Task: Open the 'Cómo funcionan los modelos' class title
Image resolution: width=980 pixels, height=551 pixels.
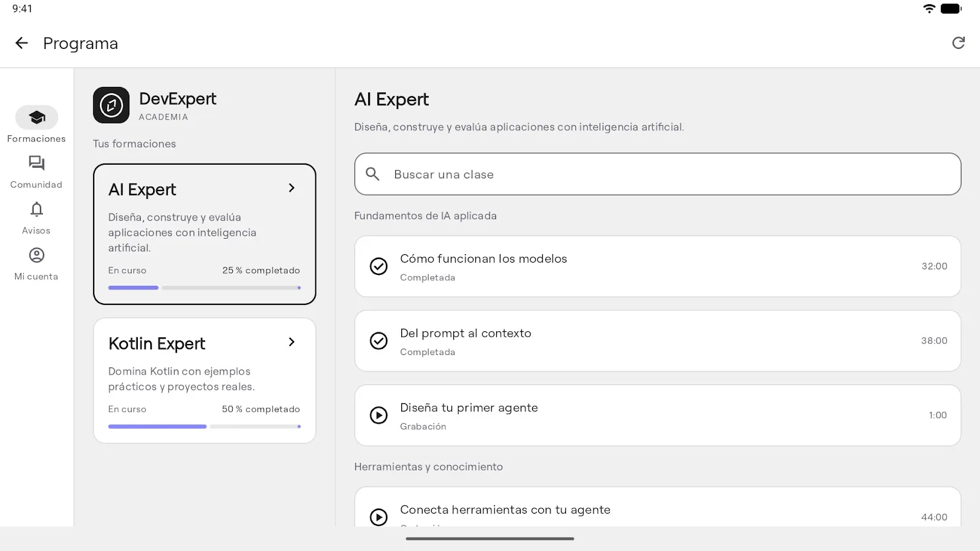Action: coord(483,258)
